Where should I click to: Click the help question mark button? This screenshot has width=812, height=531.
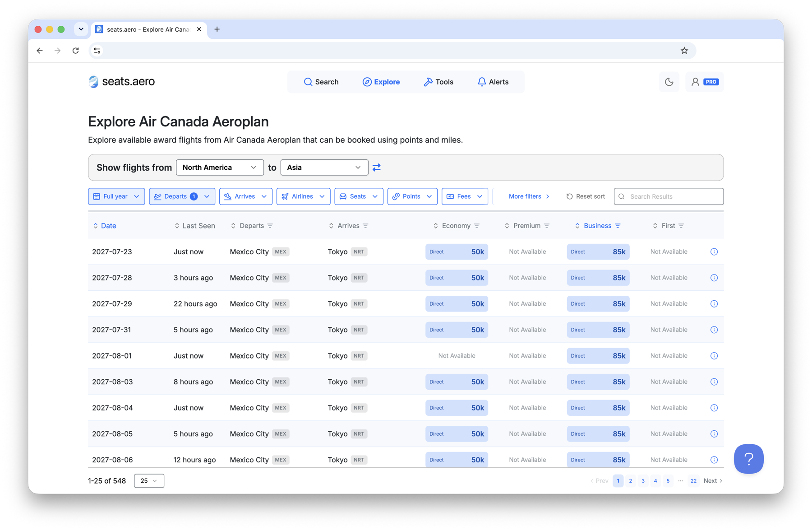tap(748, 459)
